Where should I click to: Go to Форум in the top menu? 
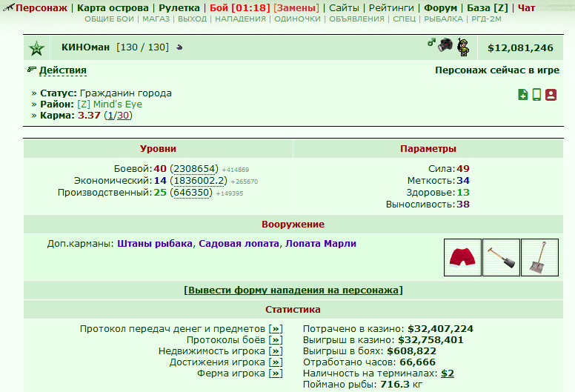click(440, 7)
